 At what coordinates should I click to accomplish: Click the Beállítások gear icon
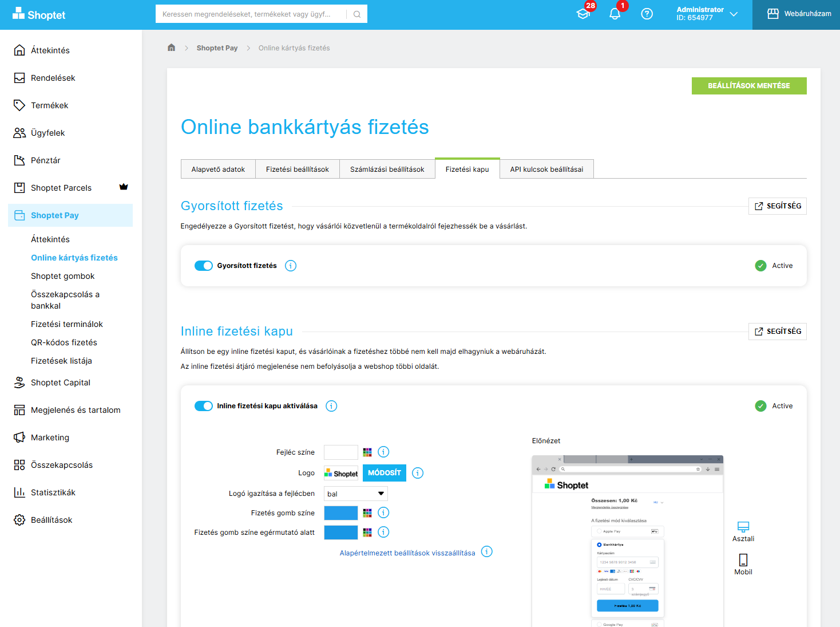19,520
